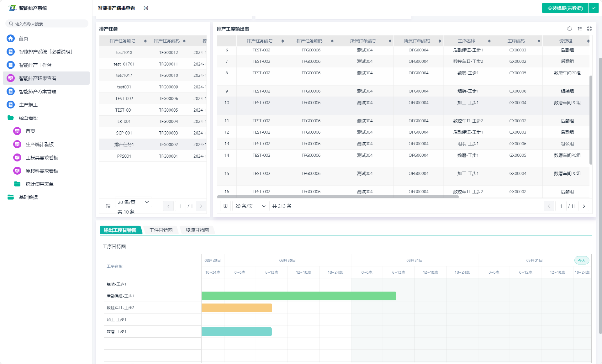Open the 20 条/页 dropdown in output table

(251, 206)
